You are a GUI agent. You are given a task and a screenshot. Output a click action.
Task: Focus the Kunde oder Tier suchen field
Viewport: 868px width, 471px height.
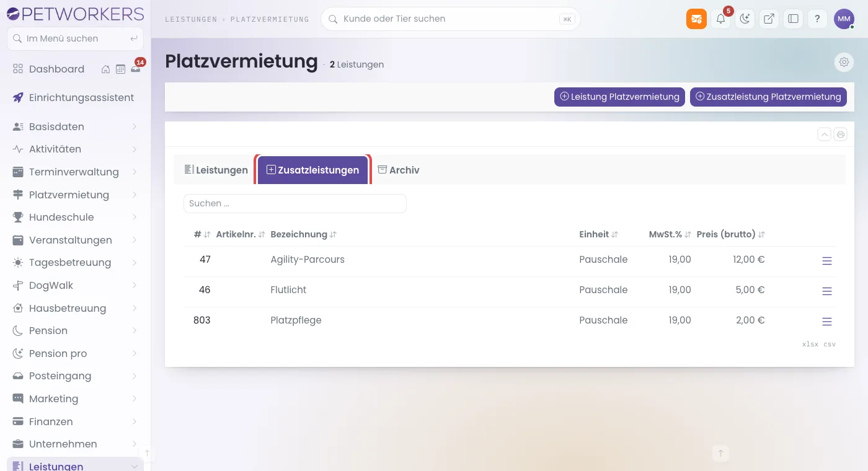pos(450,19)
